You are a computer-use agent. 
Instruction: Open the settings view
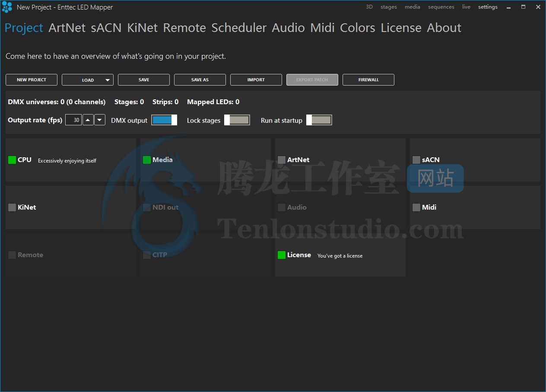(x=488, y=7)
